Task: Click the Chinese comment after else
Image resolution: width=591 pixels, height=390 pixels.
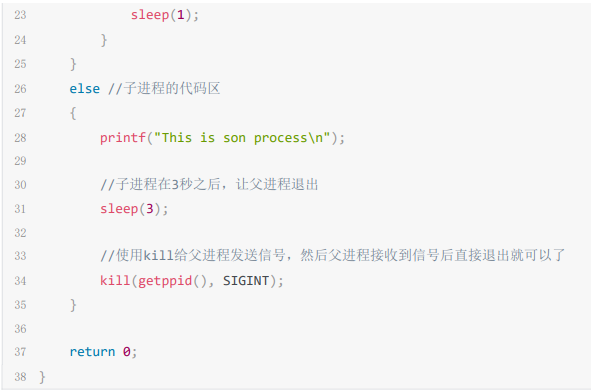Action: coord(164,89)
